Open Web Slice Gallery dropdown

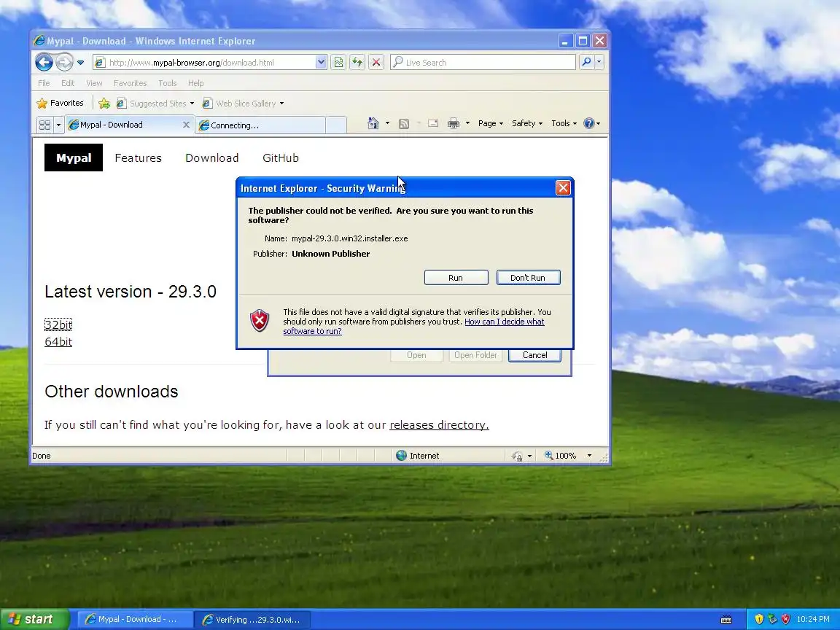click(x=244, y=104)
